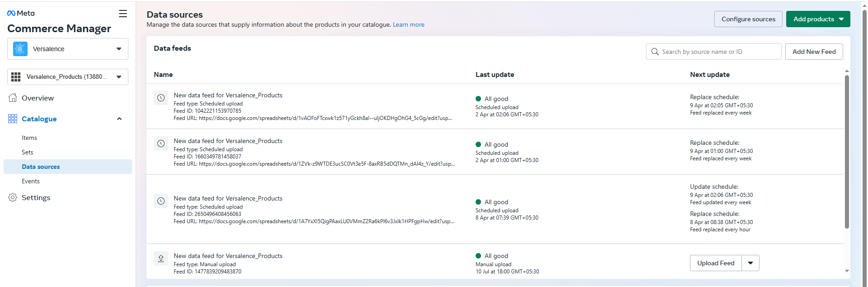868x287 pixels.
Task: Click All good status dated 8 Apr 07:39
Action: (492, 202)
